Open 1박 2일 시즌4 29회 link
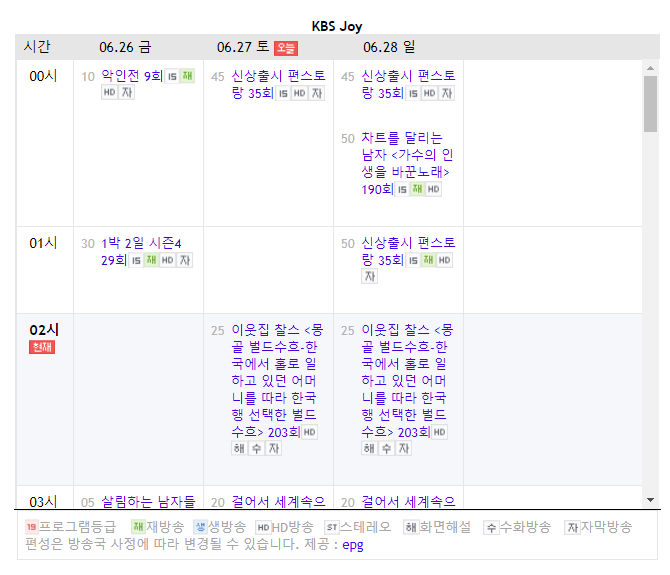The image size is (670, 575). click(x=141, y=252)
